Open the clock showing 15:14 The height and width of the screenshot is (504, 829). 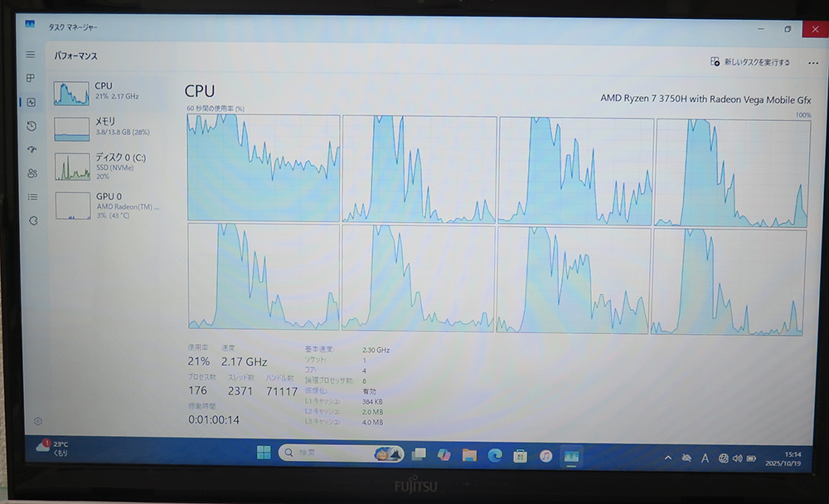(785, 459)
